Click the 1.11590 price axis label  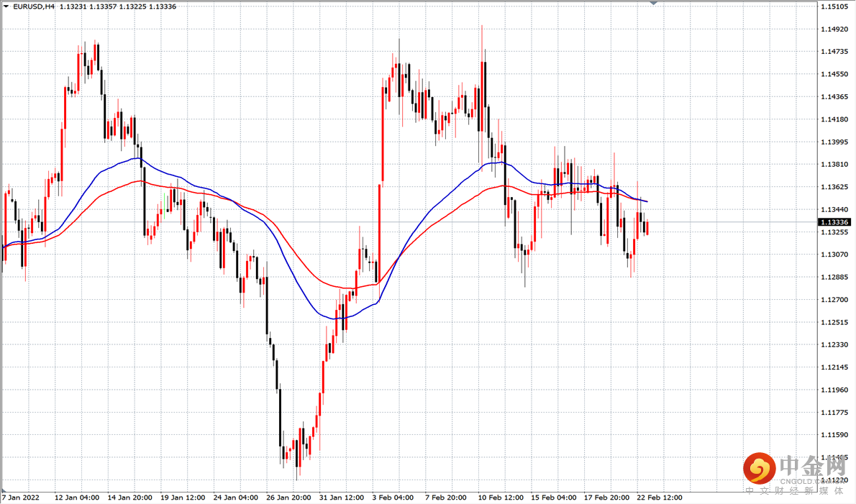coord(834,435)
